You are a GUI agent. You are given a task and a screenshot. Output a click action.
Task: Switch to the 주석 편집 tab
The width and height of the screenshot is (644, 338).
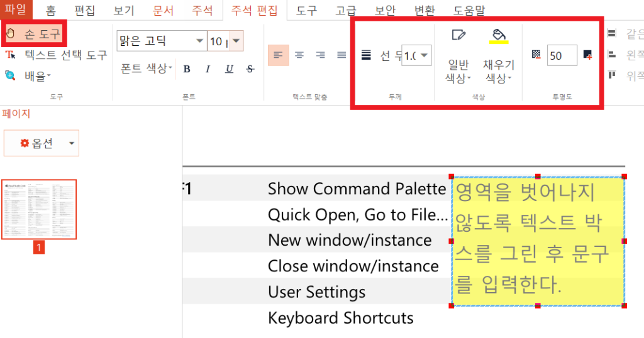254,10
